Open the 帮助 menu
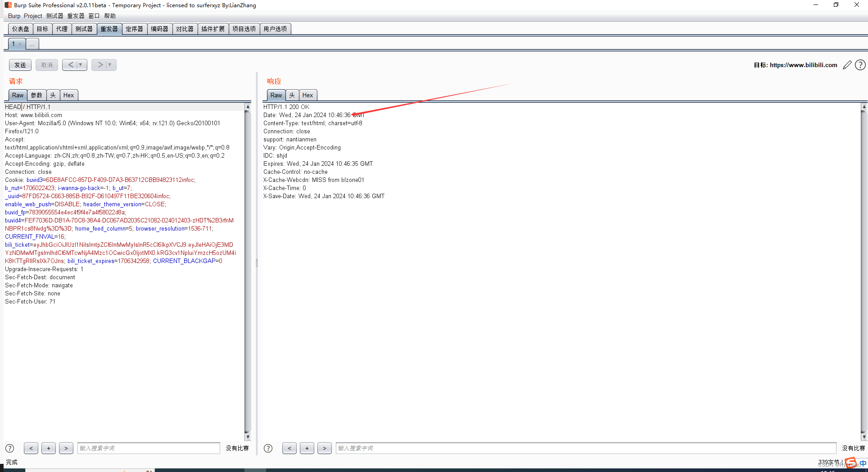The width and height of the screenshot is (868, 472). click(x=110, y=16)
